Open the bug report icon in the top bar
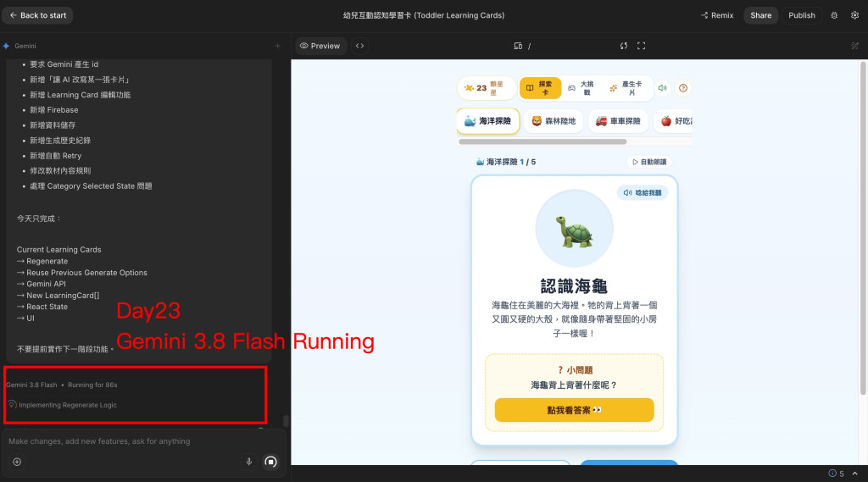 click(x=834, y=15)
